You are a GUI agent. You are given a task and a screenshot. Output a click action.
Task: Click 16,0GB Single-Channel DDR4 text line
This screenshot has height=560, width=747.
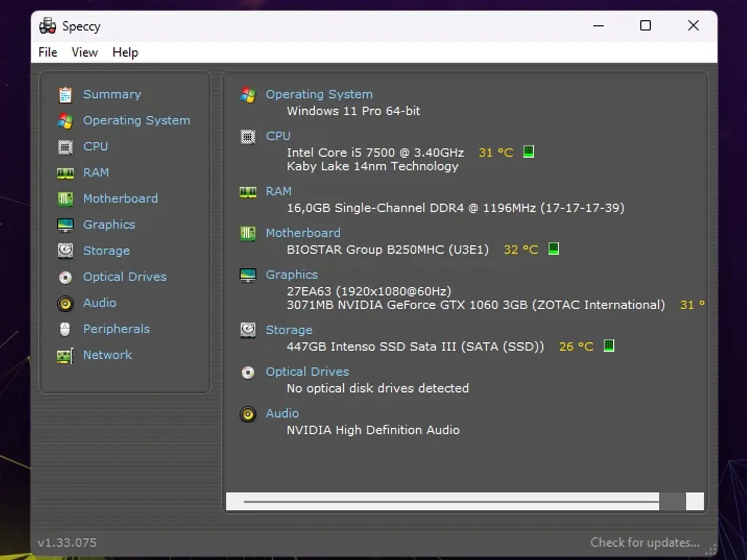[x=455, y=208]
